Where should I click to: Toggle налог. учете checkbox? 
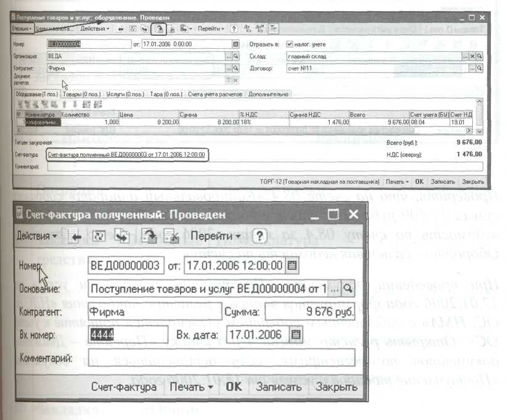pos(289,44)
